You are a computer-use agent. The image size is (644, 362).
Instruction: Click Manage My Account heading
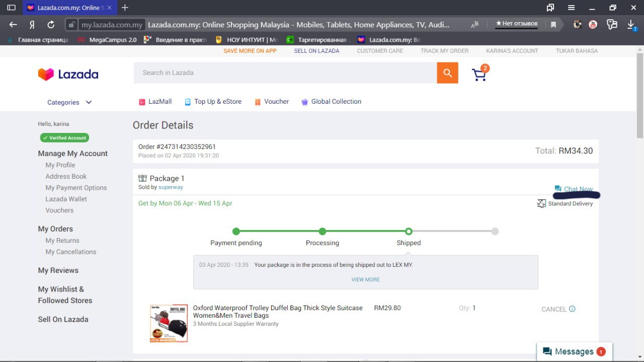[x=72, y=154]
